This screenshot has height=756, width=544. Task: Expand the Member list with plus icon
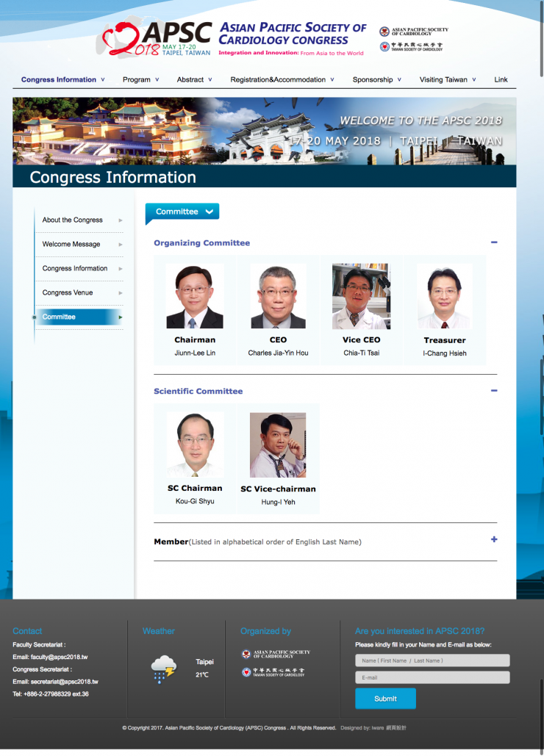[x=494, y=540]
